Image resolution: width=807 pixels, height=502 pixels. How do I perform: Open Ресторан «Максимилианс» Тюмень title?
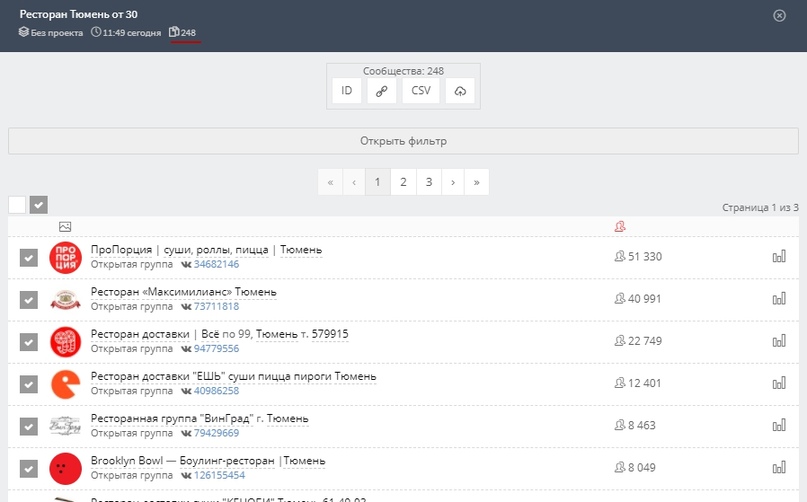[184, 292]
